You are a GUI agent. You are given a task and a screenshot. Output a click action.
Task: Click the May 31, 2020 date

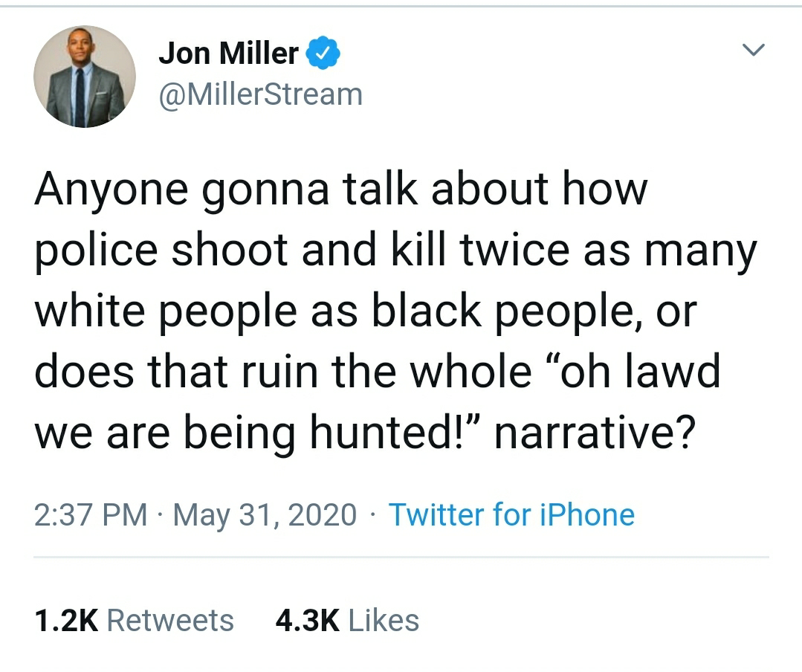pyautogui.click(x=265, y=514)
